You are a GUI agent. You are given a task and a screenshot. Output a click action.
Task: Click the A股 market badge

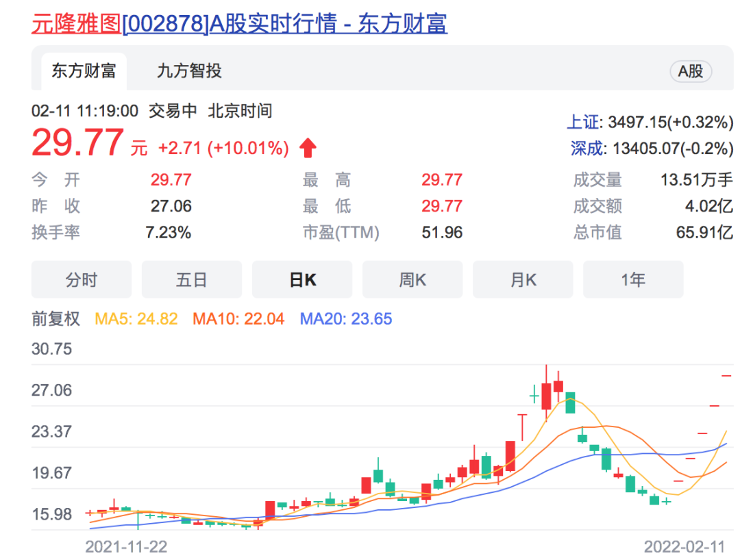(690, 71)
